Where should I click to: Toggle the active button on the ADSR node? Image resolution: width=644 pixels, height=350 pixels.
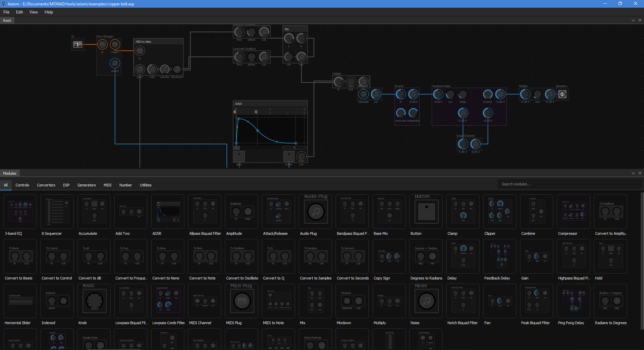pos(288,156)
